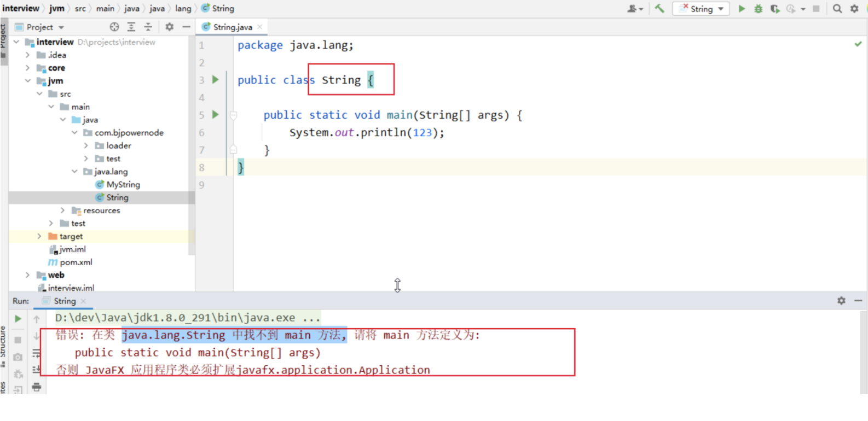Run with Coverage shield icon
The height and width of the screenshot is (421, 868).
tap(775, 9)
